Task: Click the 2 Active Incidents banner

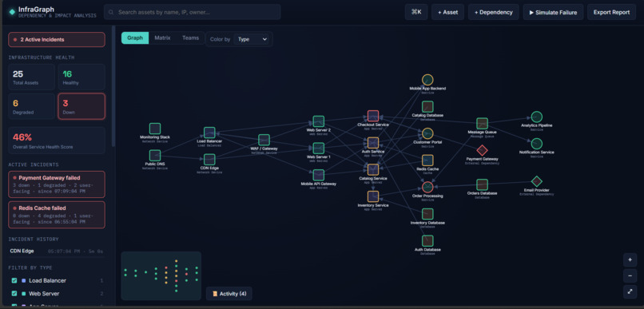Action: click(x=57, y=40)
